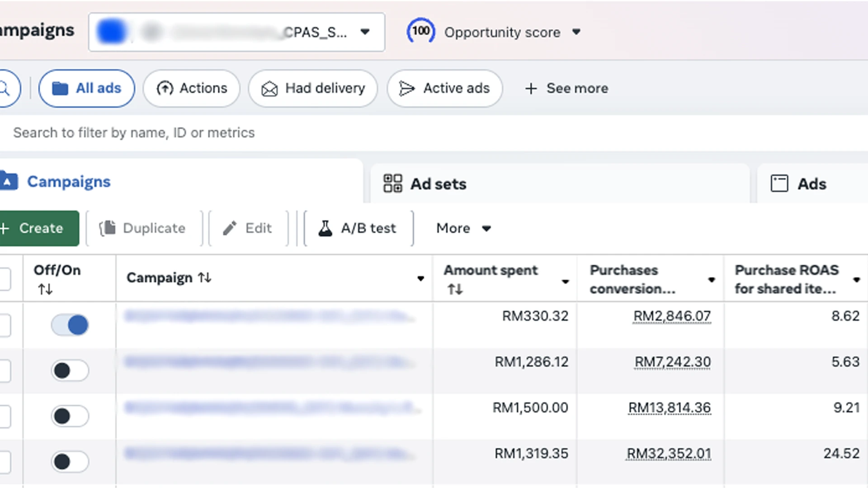Click the Edit pencil button
Image resolution: width=868 pixels, height=488 pixels.
click(x=248, y=228)
